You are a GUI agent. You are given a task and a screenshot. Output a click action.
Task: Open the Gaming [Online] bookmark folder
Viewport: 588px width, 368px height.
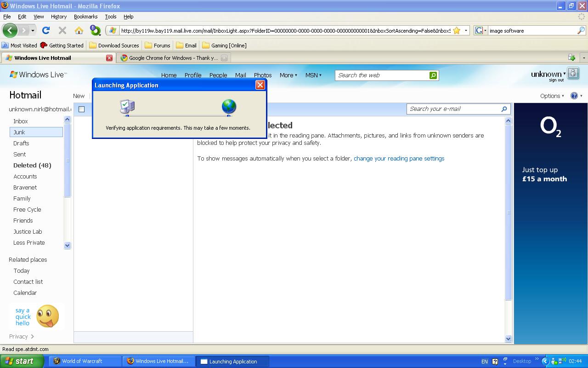click(224, 45)
